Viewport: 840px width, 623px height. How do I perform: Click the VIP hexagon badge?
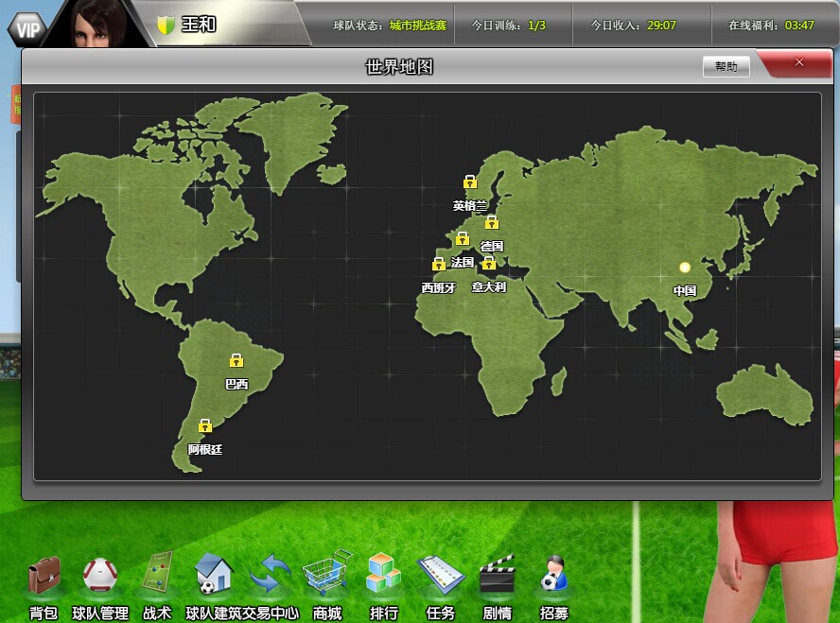tap(26, 28)
